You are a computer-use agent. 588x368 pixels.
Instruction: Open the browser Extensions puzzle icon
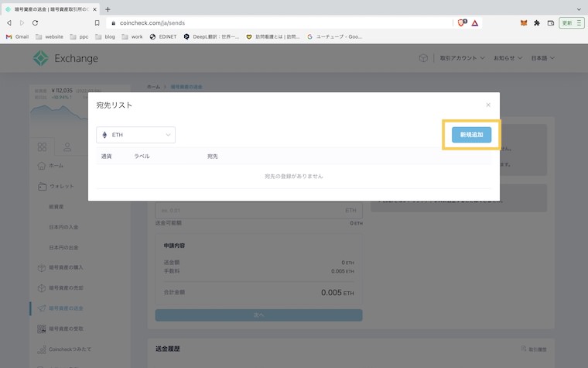click(x=537, y=23)
